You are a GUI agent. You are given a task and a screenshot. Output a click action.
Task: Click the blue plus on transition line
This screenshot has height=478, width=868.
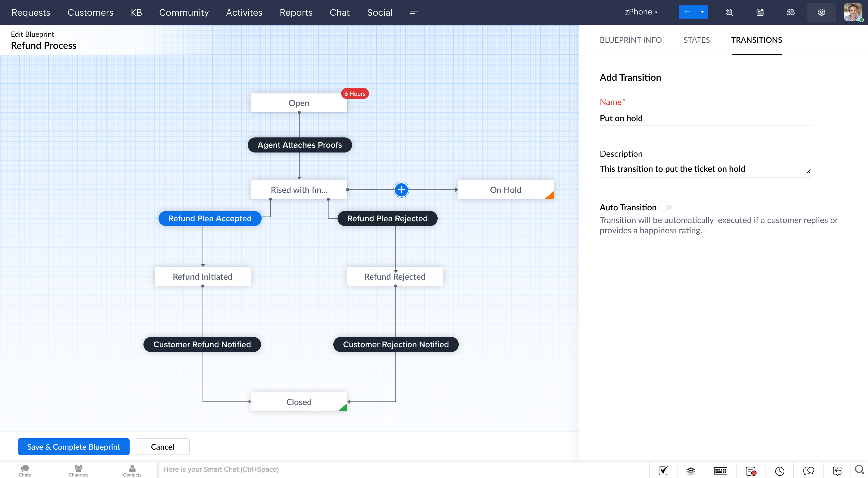pyautogui.click(x=401, y=190)
